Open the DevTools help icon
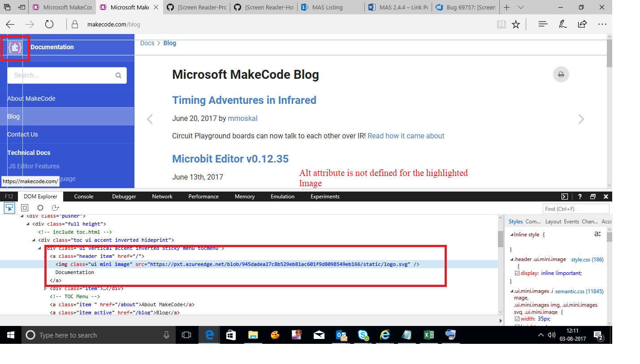The width and height of the screenshot is (640, 364). click(579, 196)
